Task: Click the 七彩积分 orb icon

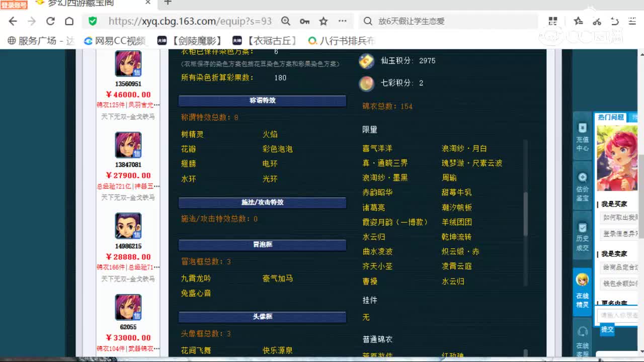Action: (366, 83)
